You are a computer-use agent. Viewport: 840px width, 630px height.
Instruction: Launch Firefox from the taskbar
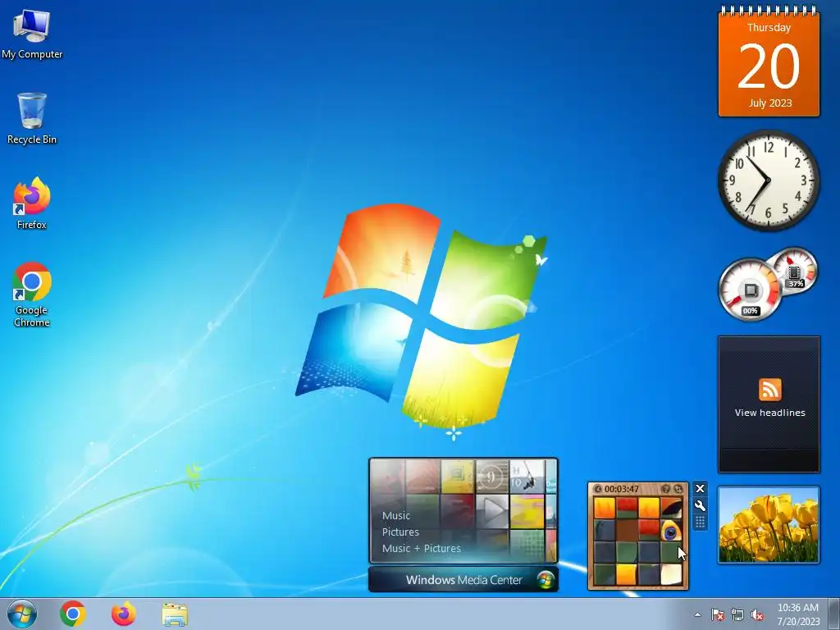point(123,614)
